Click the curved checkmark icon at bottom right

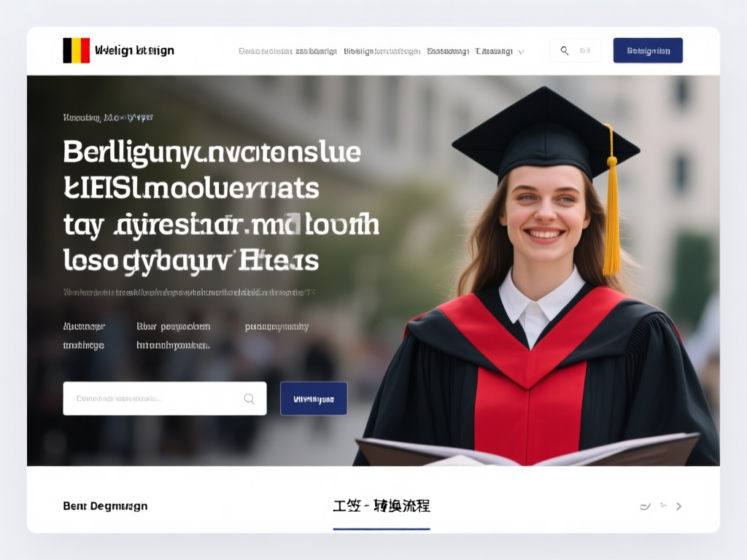click(x=645, y=506)
